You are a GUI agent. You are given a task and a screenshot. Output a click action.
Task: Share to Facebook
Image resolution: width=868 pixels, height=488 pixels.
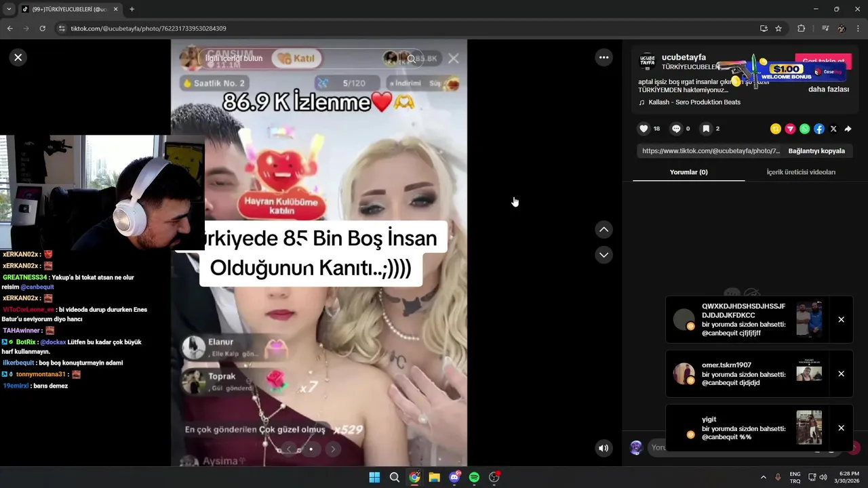coord(819,129)
